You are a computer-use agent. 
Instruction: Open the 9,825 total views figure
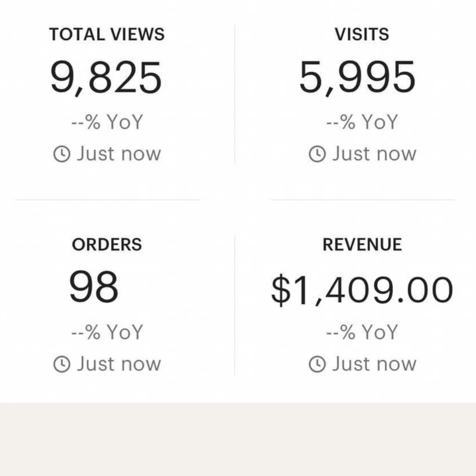coord(106,78)
